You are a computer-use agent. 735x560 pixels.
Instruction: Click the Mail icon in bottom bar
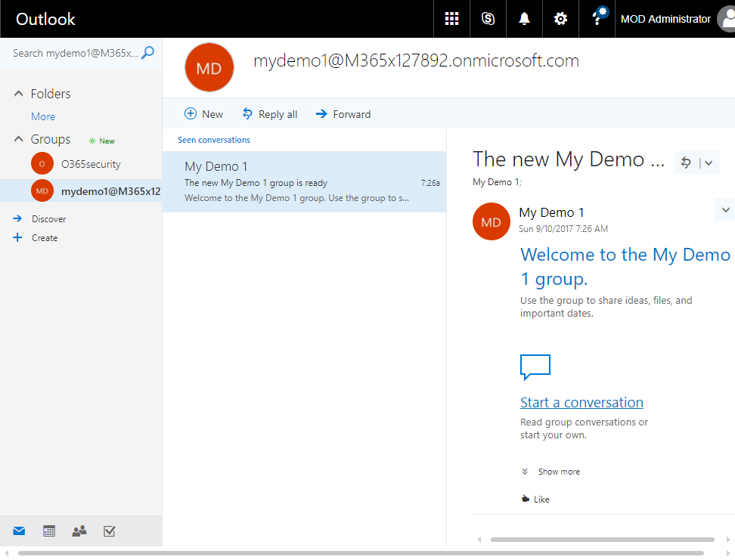pos(19,531)
